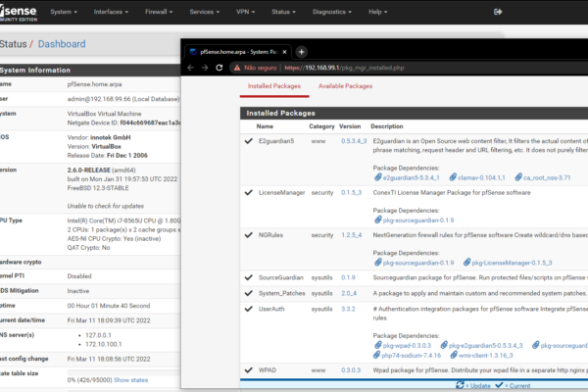Click the wmi-client-1.3.16_3 dependency link
This screenshot has width=588, height=392.
[486, 355]
